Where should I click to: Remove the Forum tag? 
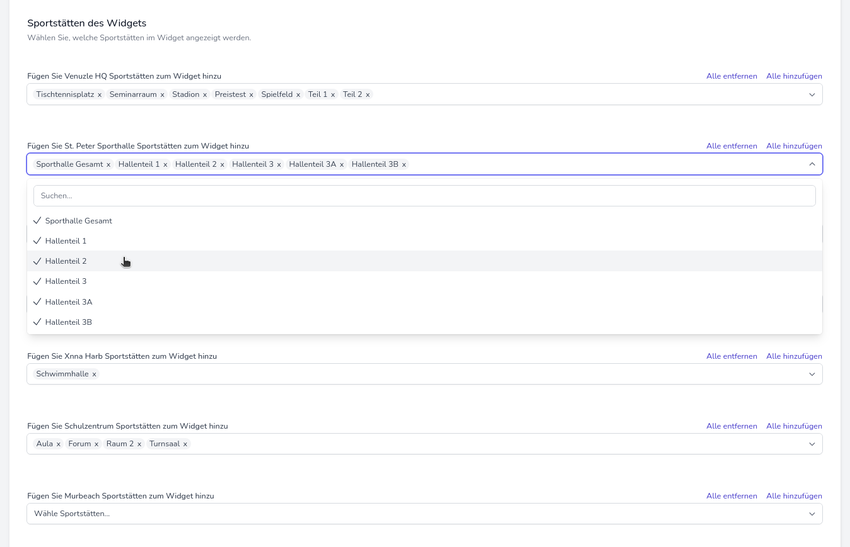(x=96, y=444)
